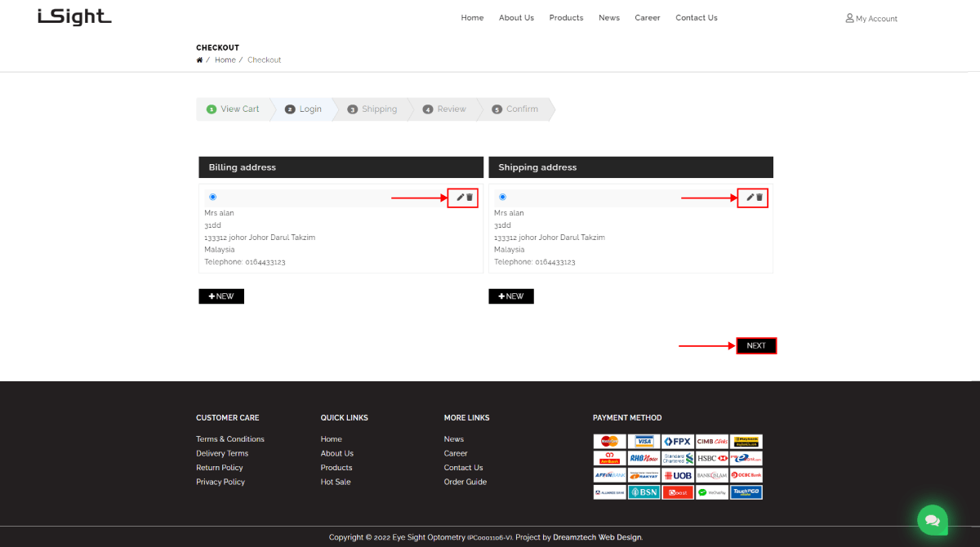Open footer News link

coord(454,439)
